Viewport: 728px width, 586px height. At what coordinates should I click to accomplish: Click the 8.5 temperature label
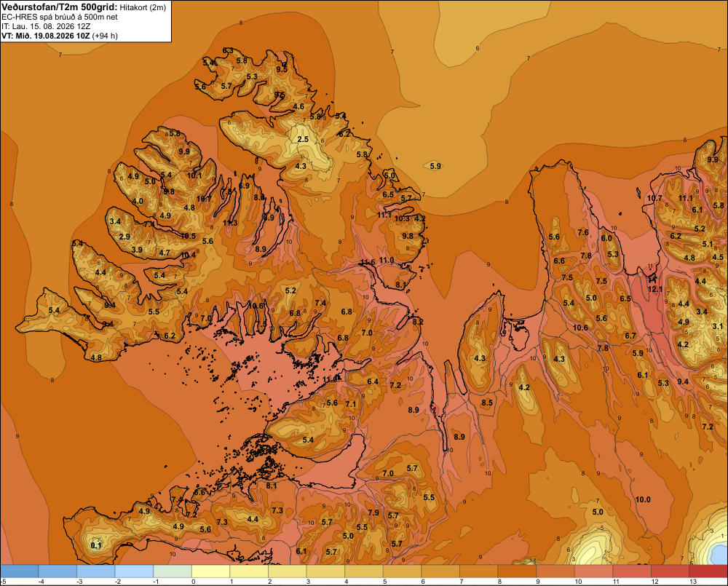coord(486,403)
